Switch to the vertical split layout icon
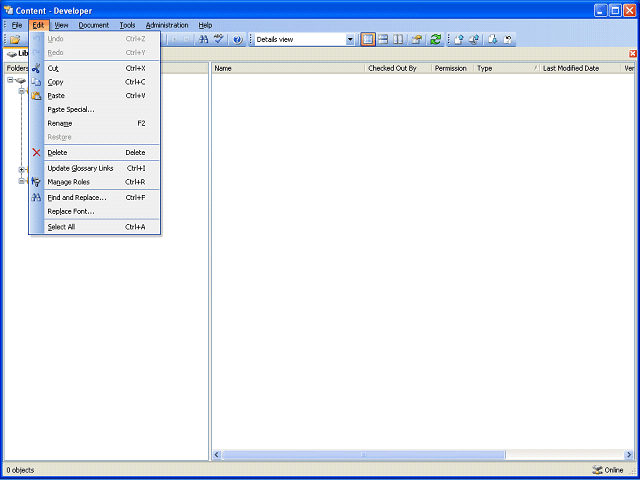The height and width of the screenshot is (480, 640). pyautogui.click(x=398, y=40)
